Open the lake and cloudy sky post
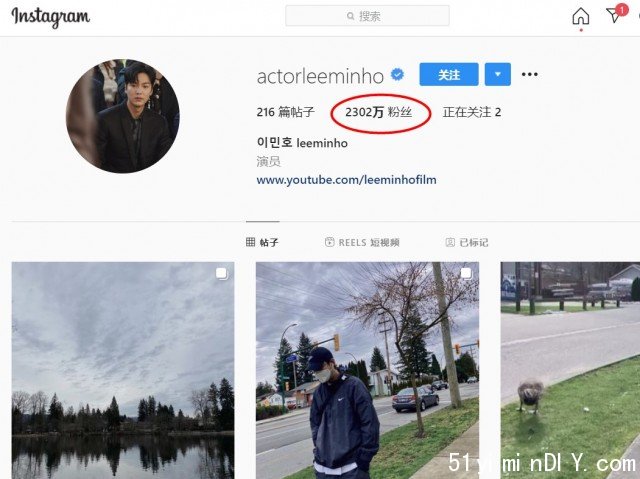Viewport: 640px width, 479px height. pos(123,370)
